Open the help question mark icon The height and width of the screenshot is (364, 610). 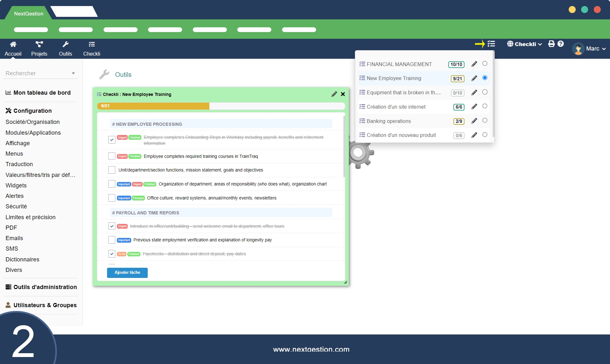[561, 44]
